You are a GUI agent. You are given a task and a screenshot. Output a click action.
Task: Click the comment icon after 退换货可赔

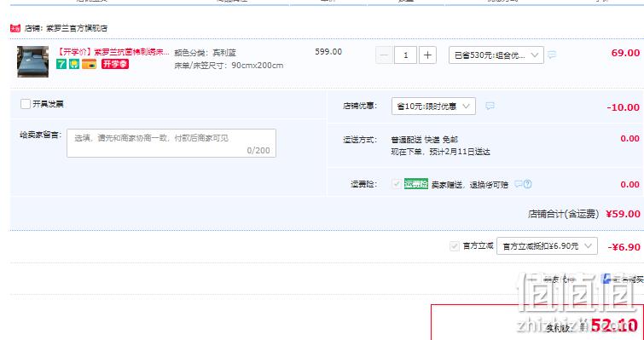519,184
